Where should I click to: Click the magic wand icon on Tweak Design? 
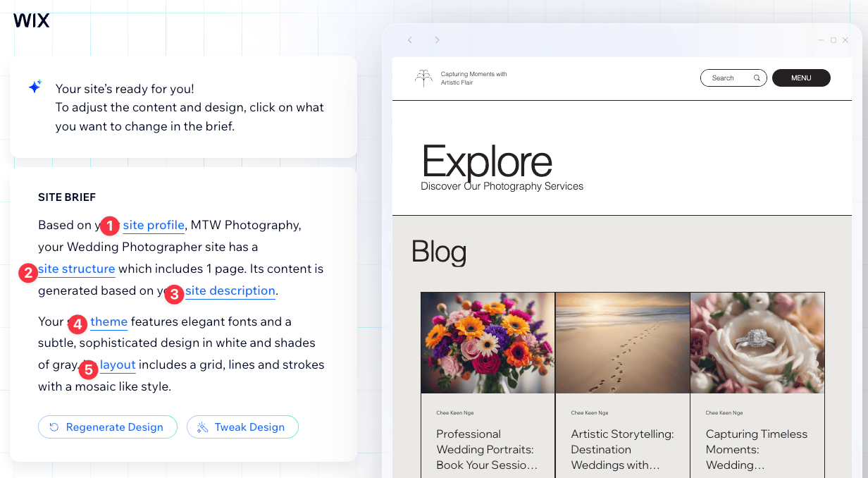point(202,427)
